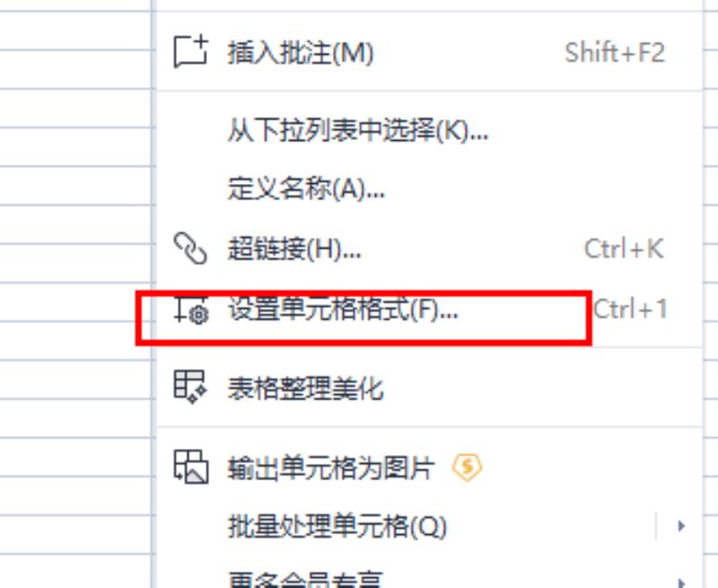Click the table beautify sparkle icon

pos(190,387)
